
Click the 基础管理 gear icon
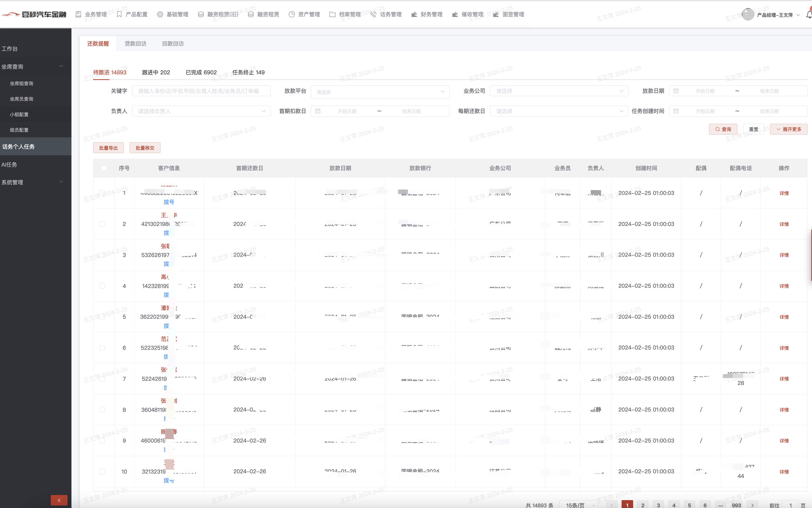(160, 15)
